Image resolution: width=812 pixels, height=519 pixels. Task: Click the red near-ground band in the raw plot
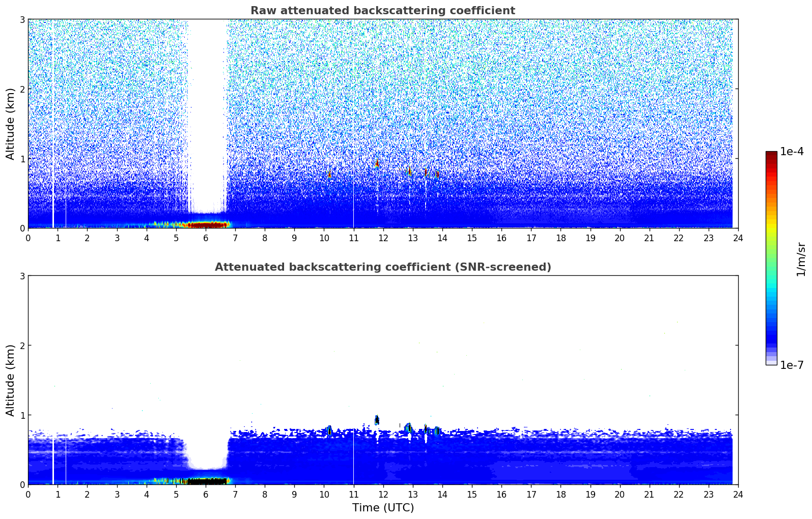(x=207, y=224)
